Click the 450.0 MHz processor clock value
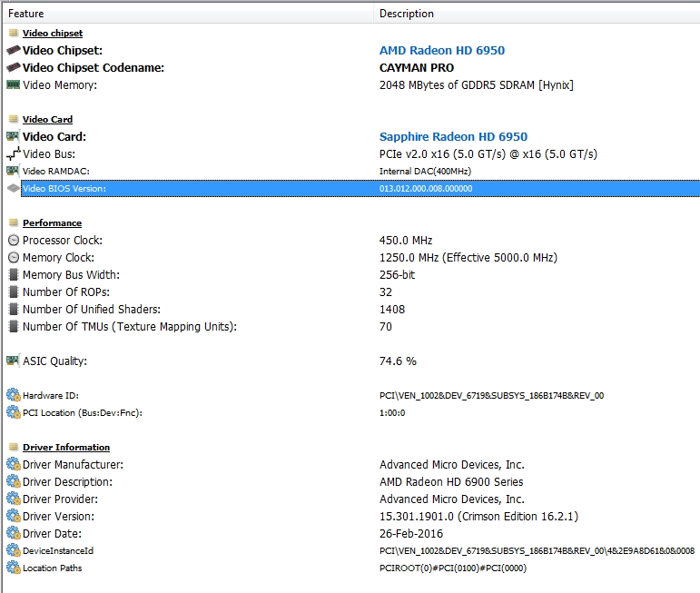The width and height of the screenshot is (700, 593). pos(406,241)
